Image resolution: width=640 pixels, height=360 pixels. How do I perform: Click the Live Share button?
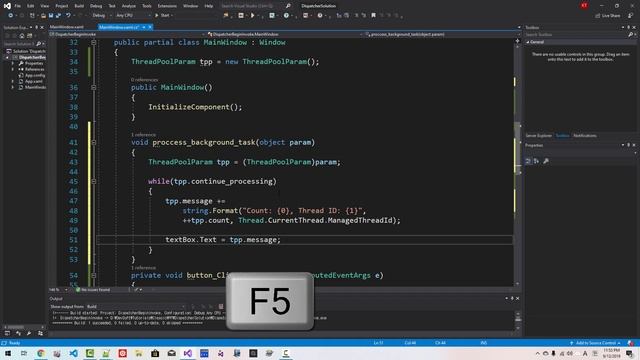pyautogui.click(x=608, y=16)
